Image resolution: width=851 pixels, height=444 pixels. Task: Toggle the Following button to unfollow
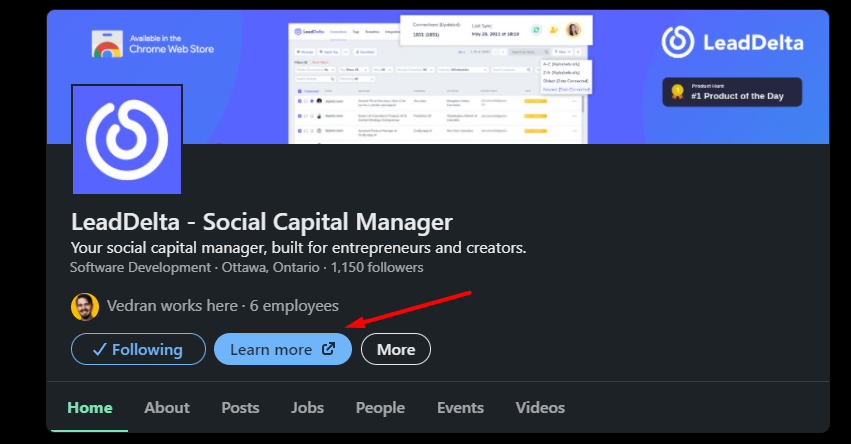coord(138,349)
